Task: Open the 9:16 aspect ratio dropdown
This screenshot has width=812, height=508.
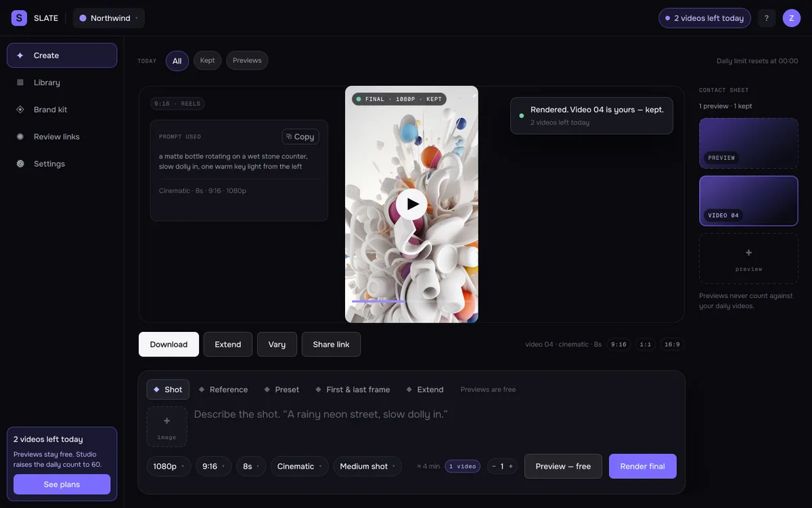Action: pyautogui.click(x=214, y=466)
